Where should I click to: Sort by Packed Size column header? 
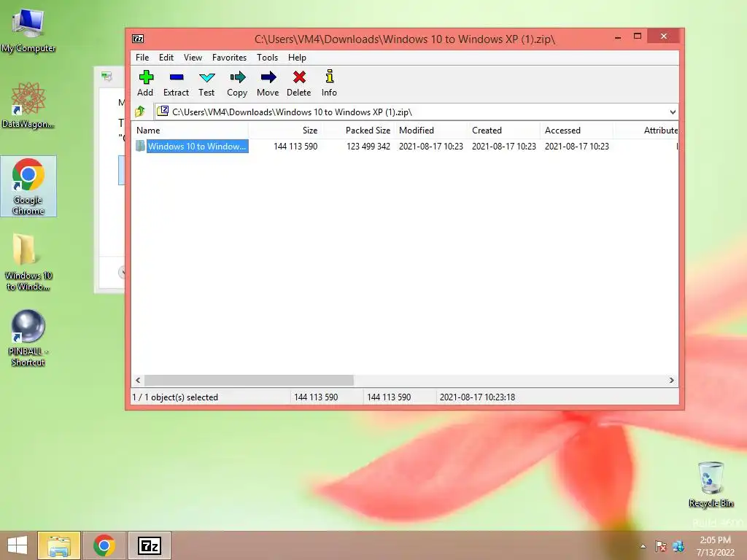click(x=357, y=131)
